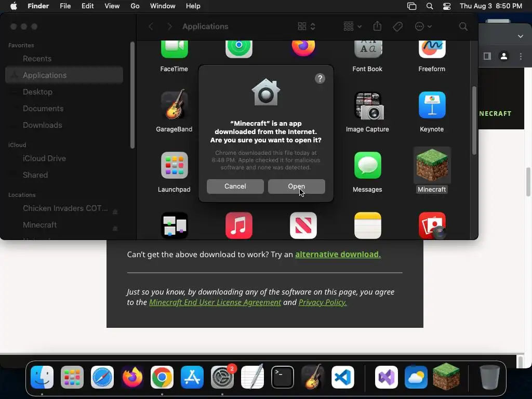532x399 pixels.
Task: Eject the Minecraft volume in sidebar
Action: (115, 229)
